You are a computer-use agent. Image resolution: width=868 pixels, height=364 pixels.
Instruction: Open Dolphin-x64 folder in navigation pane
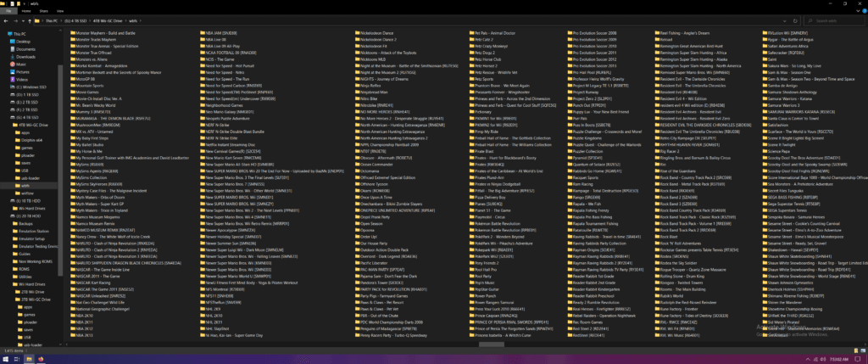coord(28,140)
